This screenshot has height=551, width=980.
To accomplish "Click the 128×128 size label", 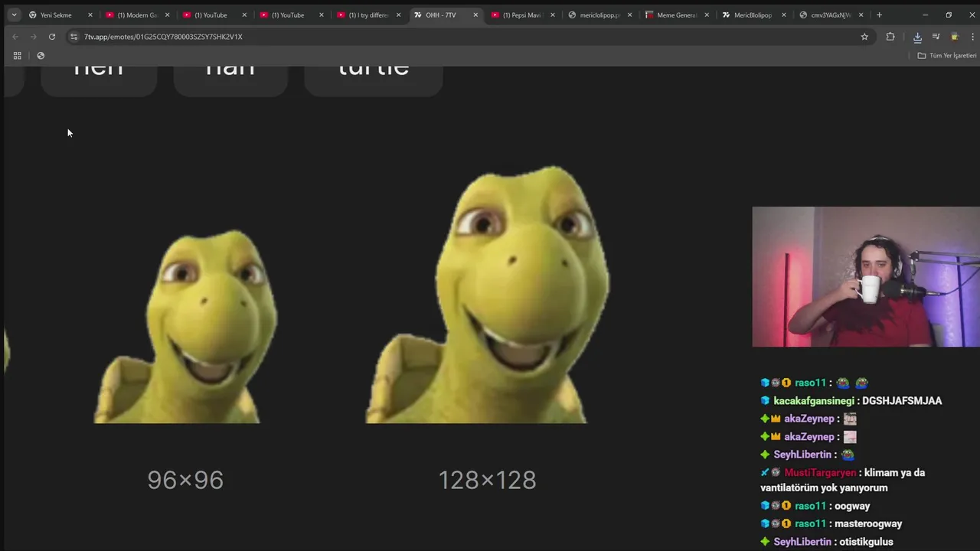I will (487, 481).
